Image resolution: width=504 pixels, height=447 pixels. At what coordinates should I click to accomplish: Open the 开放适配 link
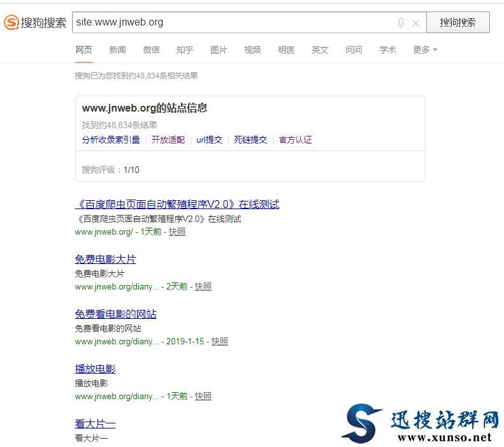[x=168, y=140]
